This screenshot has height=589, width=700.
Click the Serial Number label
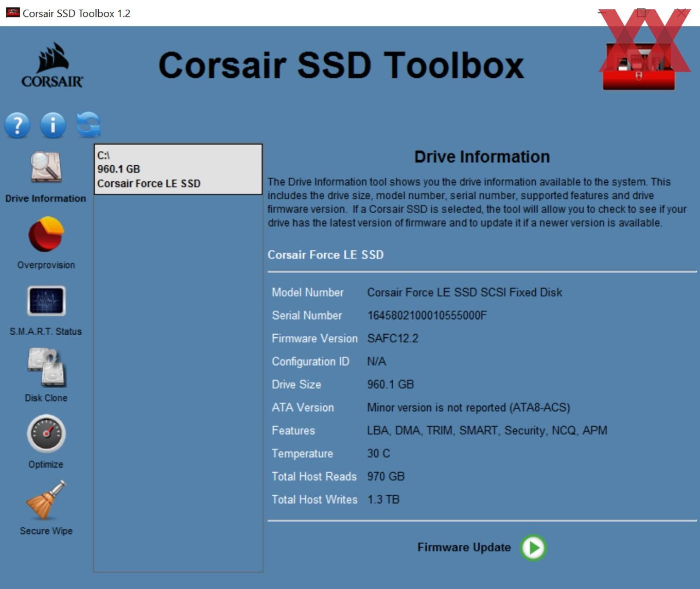pyautogui.click(x=307, y=316)
